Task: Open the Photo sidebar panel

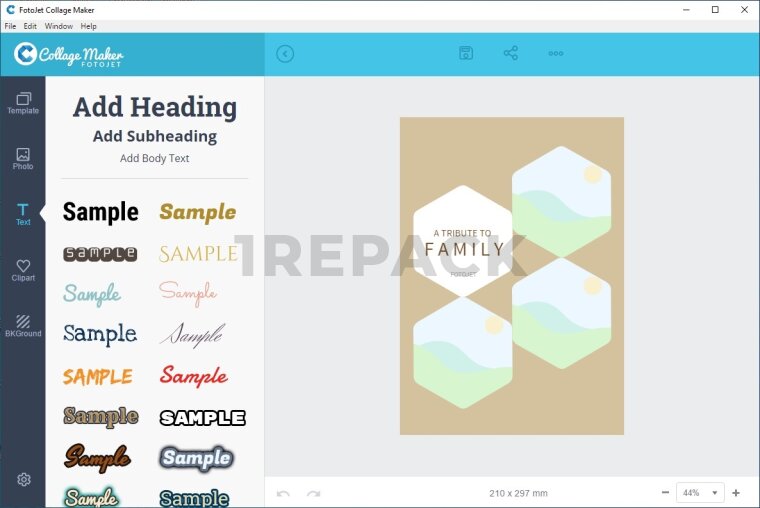Action: pos(23,159)
